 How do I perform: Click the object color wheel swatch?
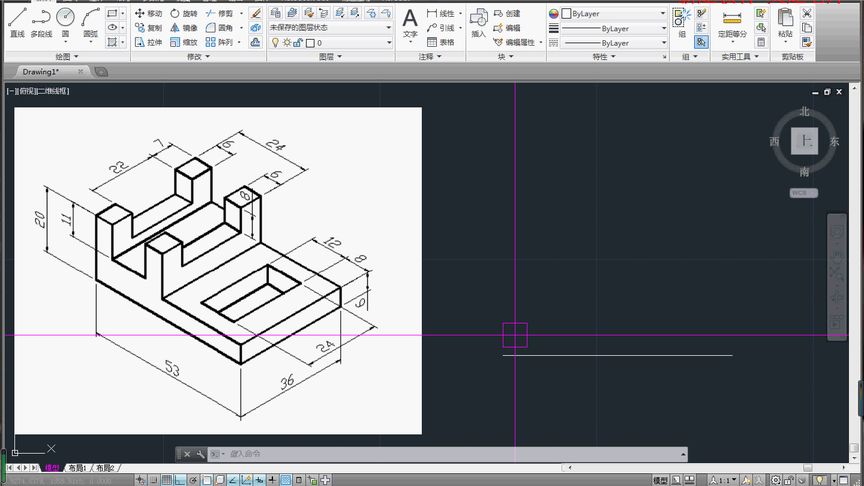[553, 13]
